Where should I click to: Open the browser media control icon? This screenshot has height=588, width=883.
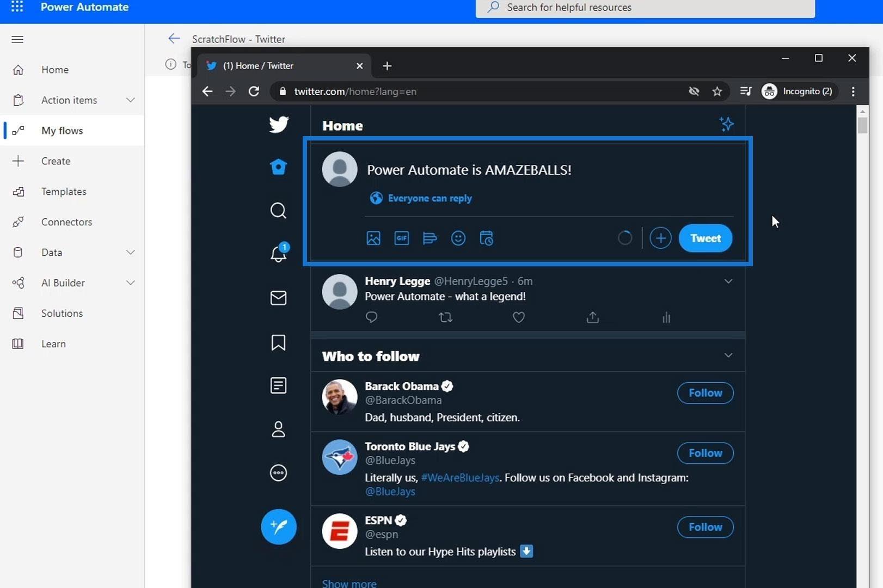point(746,91)
